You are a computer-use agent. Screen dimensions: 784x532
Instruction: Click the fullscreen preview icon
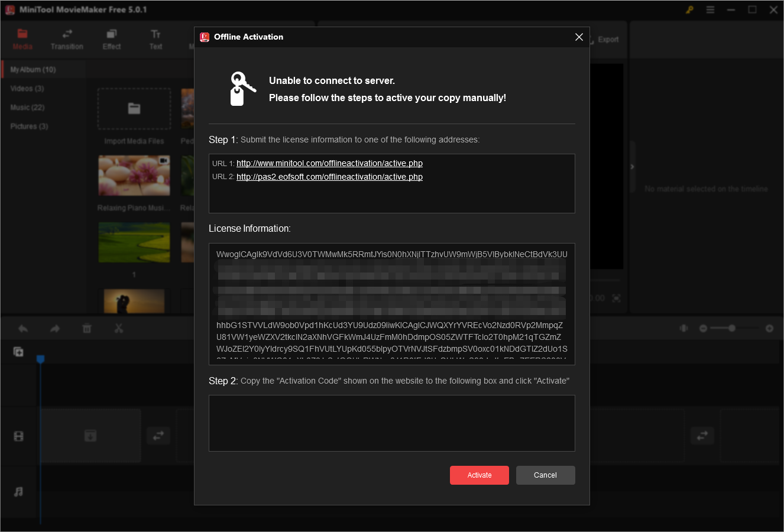click(x=616, y=298)
